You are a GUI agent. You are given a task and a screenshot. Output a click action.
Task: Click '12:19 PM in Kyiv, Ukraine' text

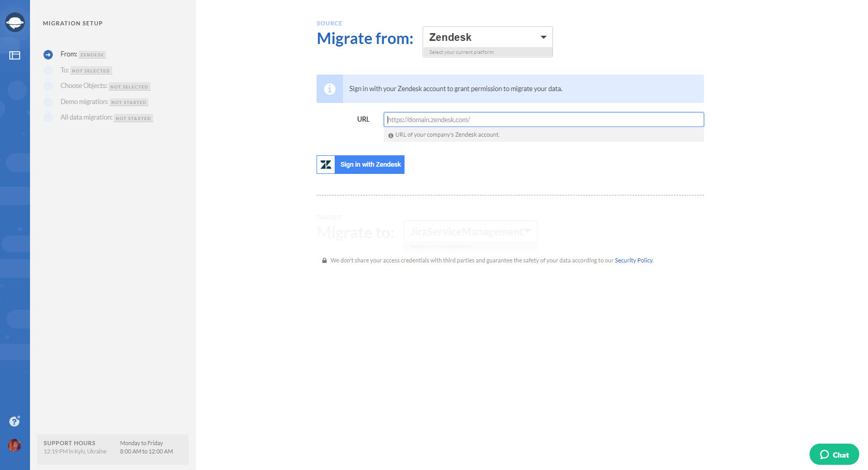pyautogui.click(x=75, y=451)
